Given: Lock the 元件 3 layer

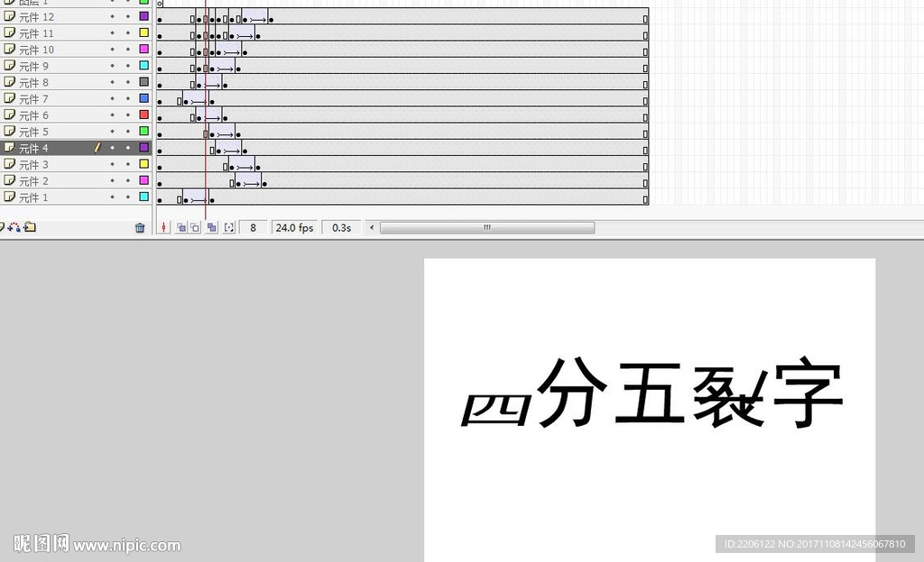Looking at the screenshot, I should [x=128, y=164].
